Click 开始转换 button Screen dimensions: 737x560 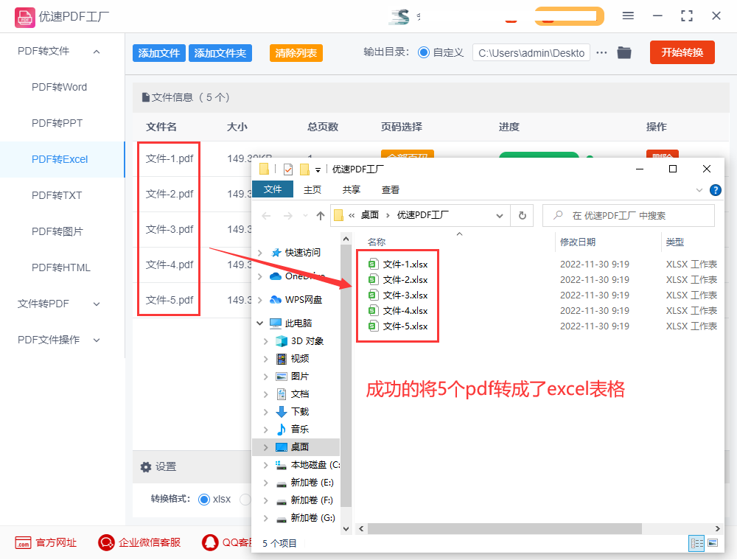[x=682, y=52]
